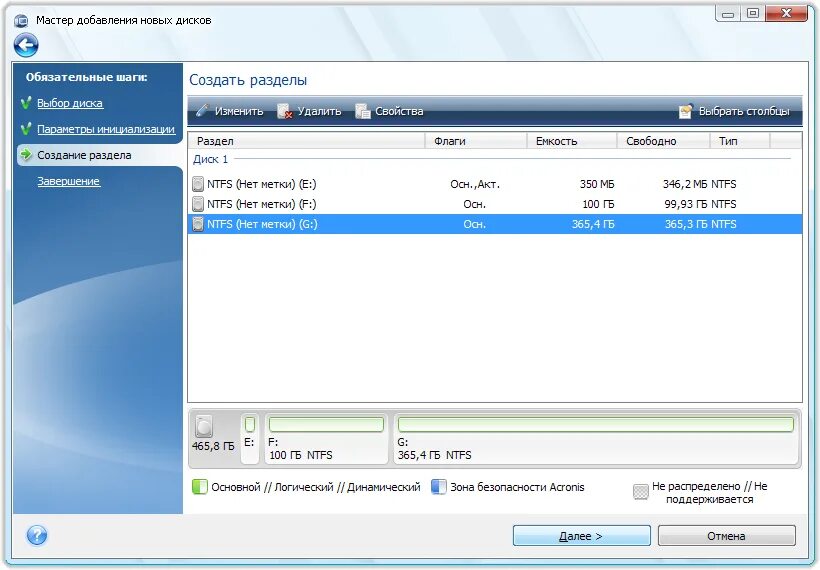Click the Удалить toolbar label
Image resolution: width=820 pixels, height=570 pixels.
click(x=320, y=111)
